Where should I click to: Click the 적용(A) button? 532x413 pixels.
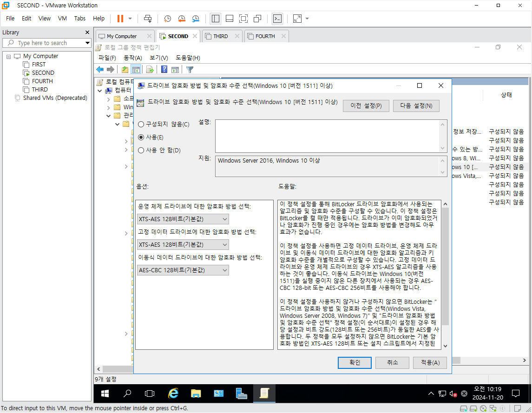(x=430, y=362)
